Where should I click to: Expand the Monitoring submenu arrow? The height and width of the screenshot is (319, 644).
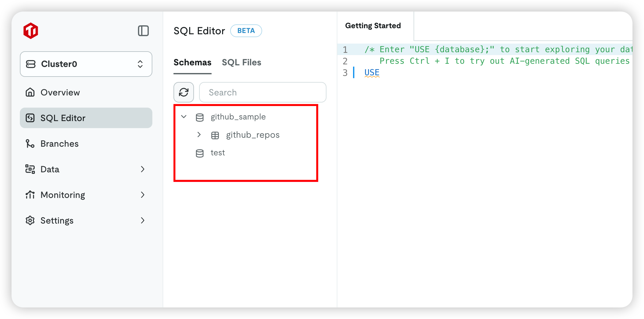143,195
